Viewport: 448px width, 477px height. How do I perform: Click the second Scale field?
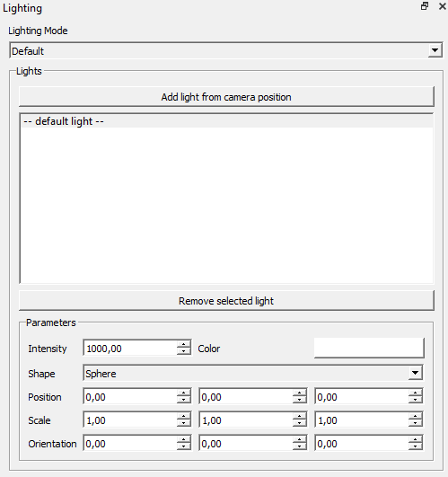pos(246,420)
